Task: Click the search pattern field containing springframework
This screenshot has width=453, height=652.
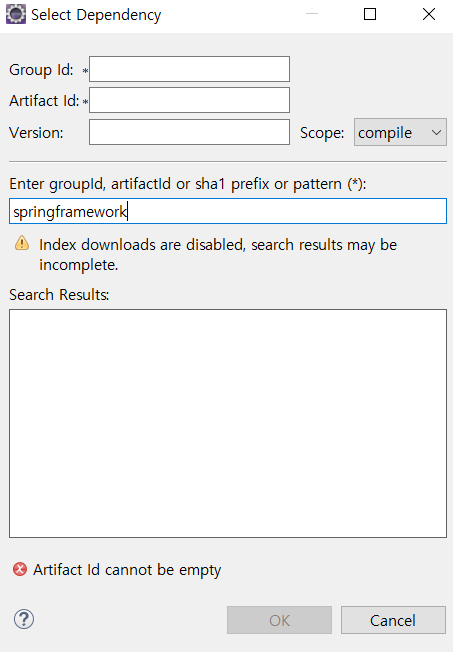Action: [228, 211]
